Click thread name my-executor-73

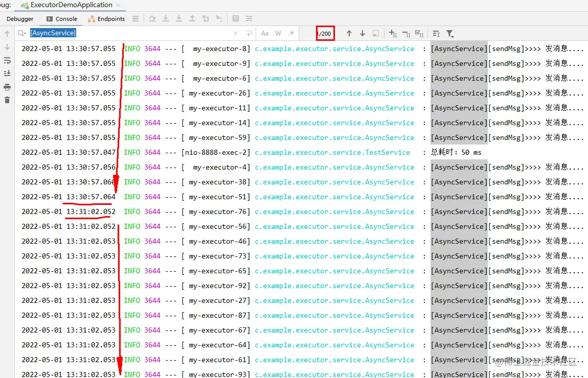(x=217, y=256)
